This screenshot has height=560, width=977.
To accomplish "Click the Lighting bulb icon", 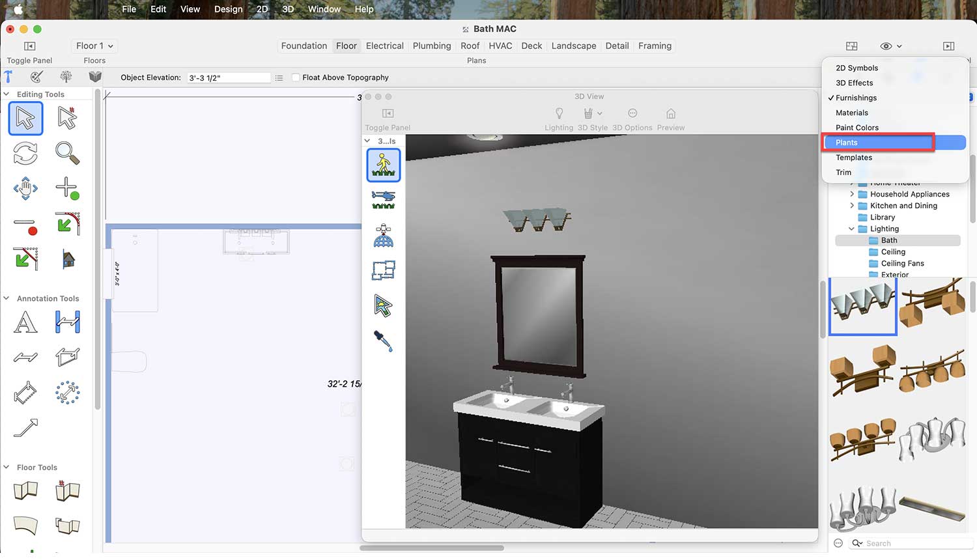I will [559, 113].
